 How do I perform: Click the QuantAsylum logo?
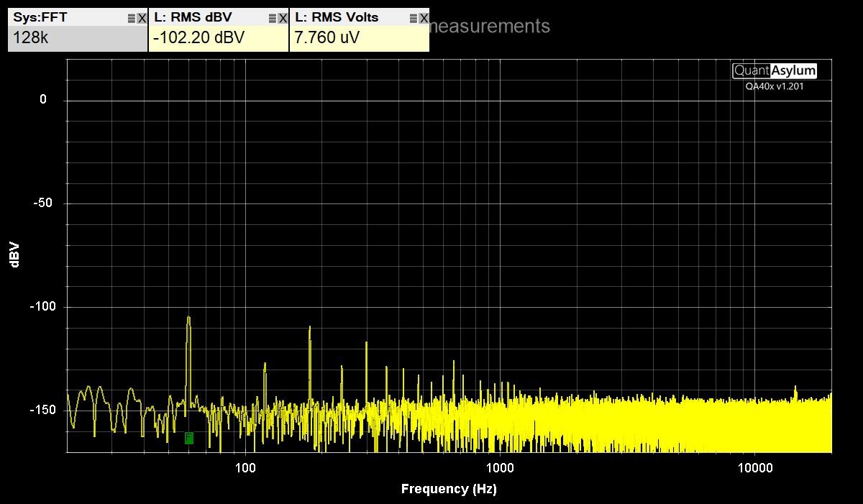775,70
